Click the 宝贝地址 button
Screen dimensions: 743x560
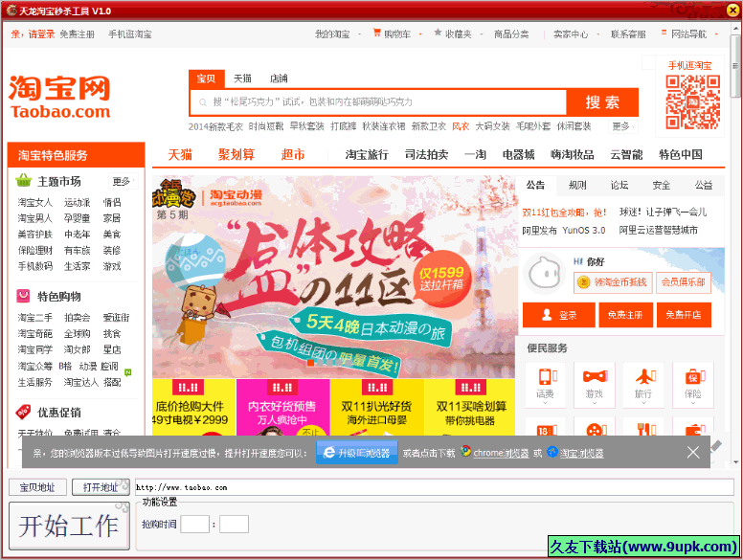pos(37,487)
